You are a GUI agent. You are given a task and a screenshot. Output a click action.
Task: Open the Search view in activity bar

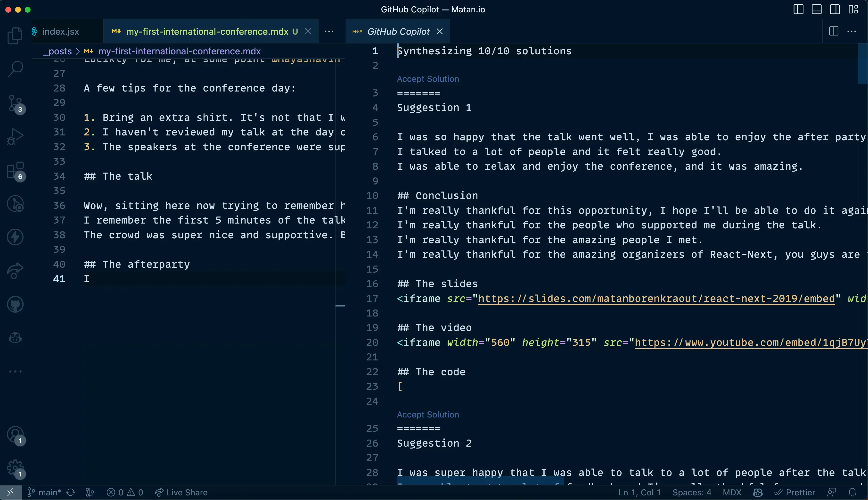15,69
